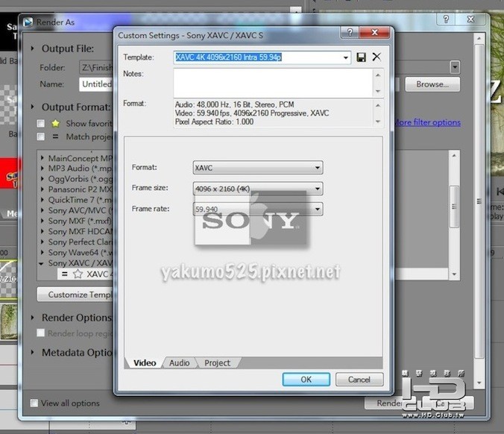Collapse Sony XAVC / XAVC S format item

click(x=42, y=263)
